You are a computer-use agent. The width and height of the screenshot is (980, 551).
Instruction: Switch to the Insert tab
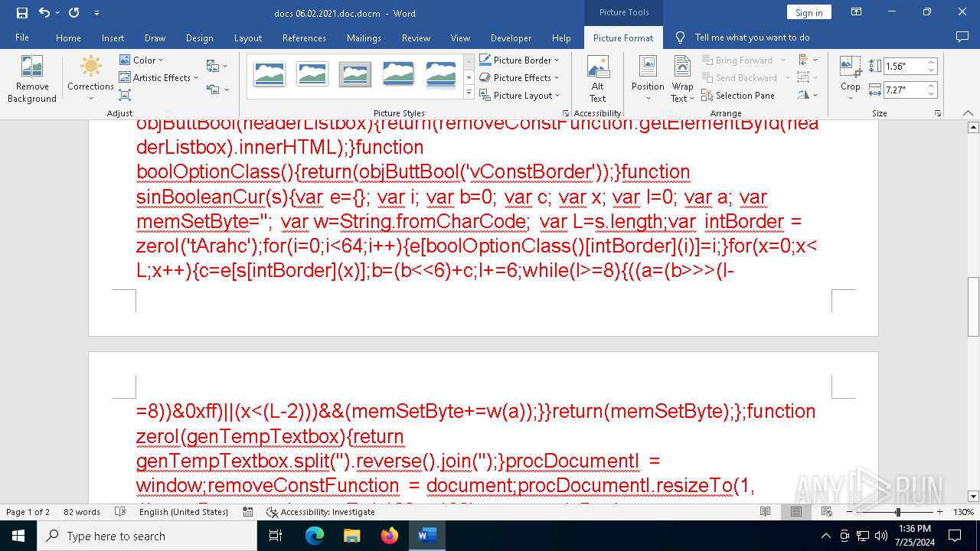pos(113,37)
